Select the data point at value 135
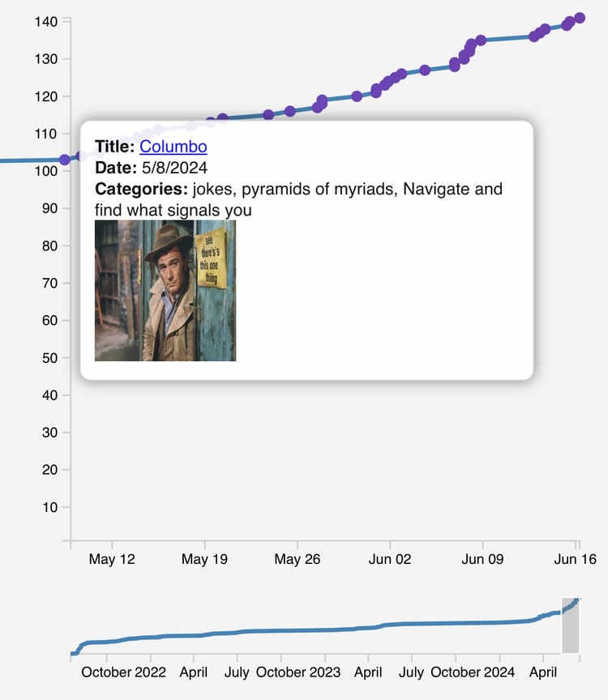This screenshot has width=608, height=700. pyautogui.click(x=481, y=41)
